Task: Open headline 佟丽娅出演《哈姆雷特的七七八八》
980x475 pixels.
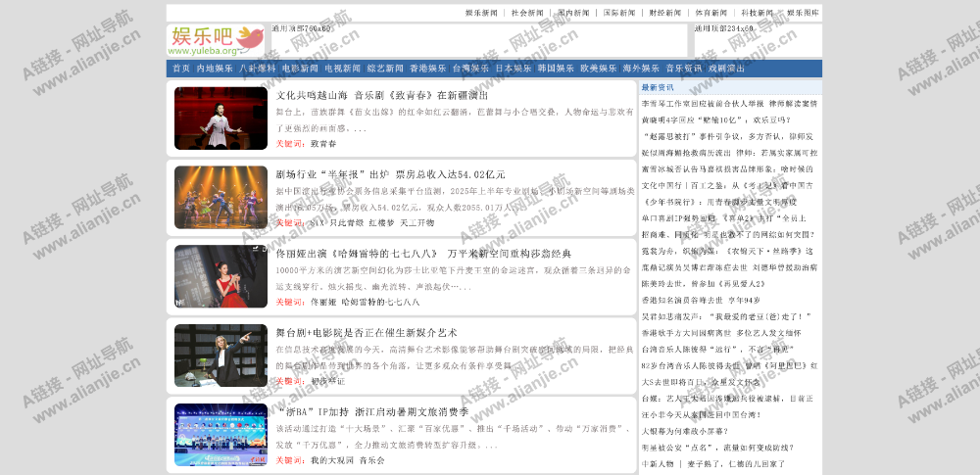Action: [423, 254]
